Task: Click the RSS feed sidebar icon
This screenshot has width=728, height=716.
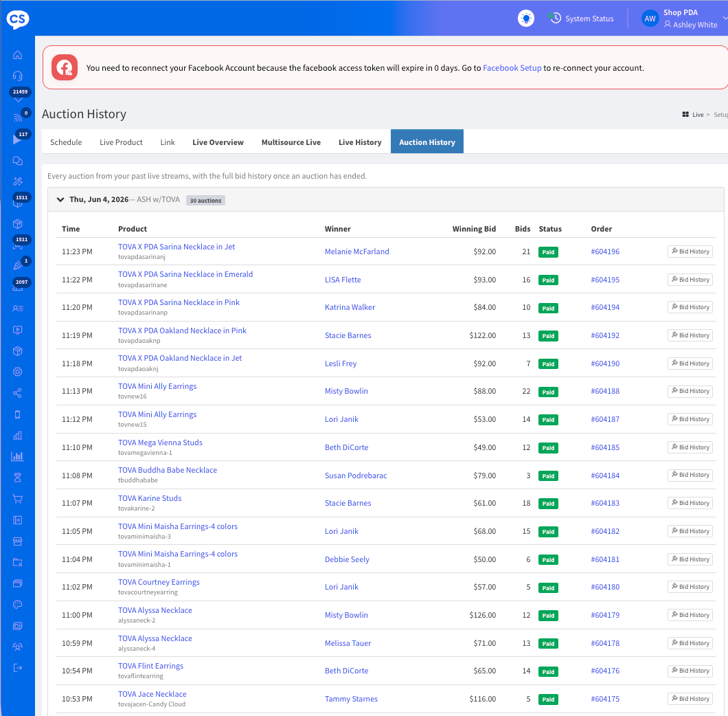Action: tap(18, 118)
